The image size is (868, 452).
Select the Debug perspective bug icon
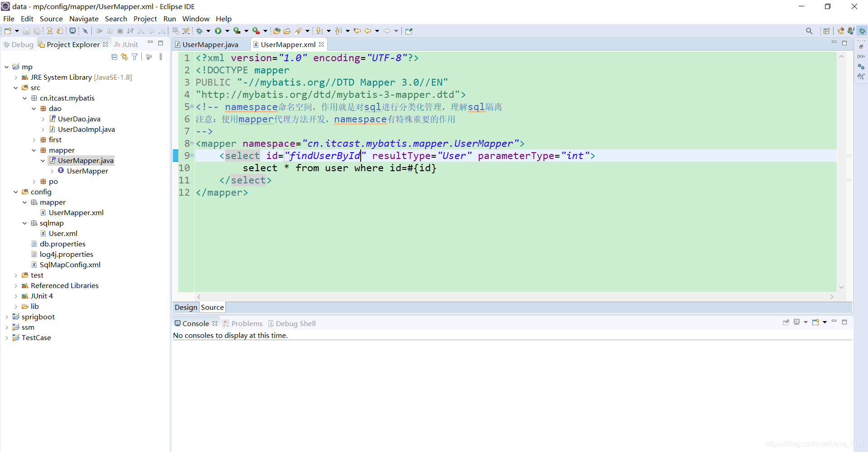[863, 31]
